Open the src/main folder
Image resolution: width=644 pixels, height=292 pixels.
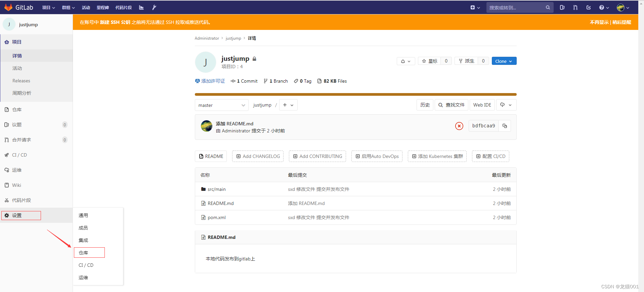(216, 189)
